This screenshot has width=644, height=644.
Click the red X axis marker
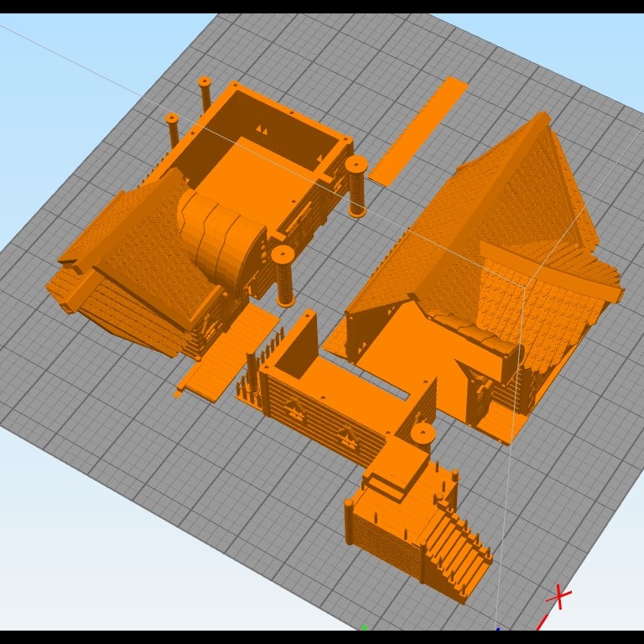(558, 596)
